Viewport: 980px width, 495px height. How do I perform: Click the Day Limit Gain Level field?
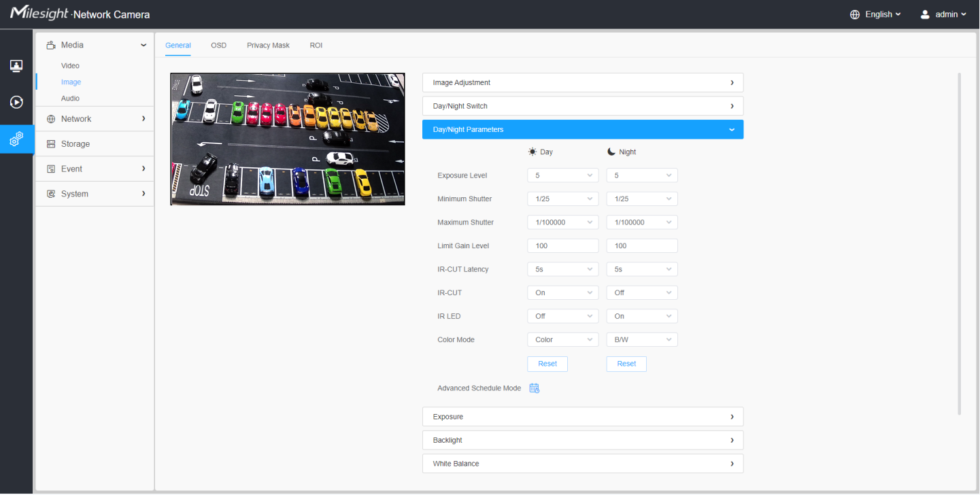pos(562,246)
